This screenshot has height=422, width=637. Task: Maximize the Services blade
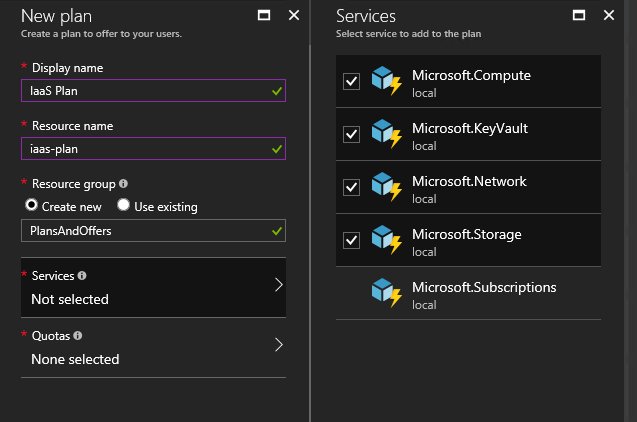(579, 15)
